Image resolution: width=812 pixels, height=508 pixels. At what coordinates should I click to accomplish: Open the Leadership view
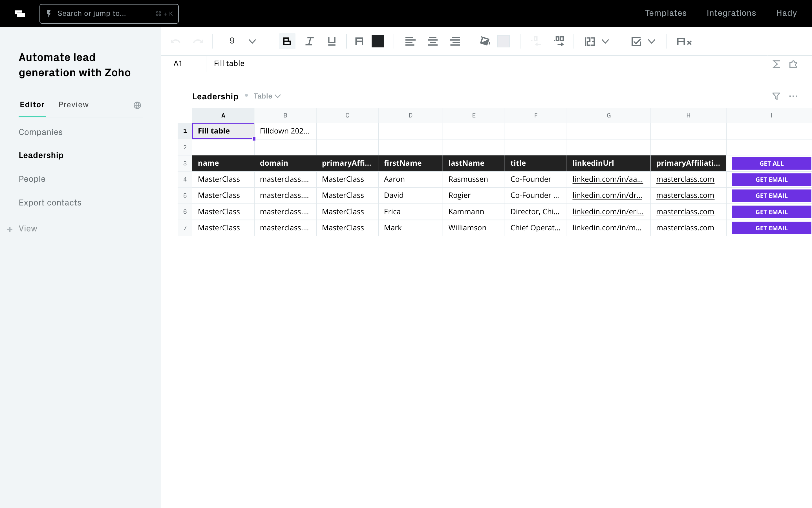[41, 155]
